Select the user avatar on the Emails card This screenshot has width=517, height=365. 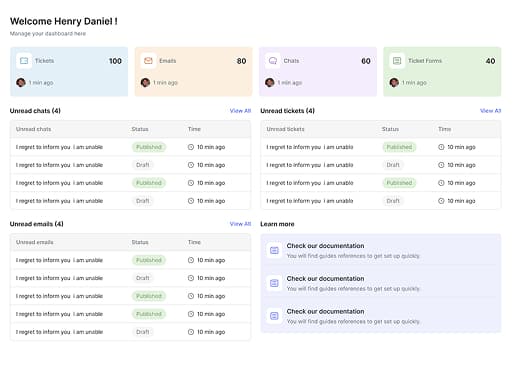145,82
